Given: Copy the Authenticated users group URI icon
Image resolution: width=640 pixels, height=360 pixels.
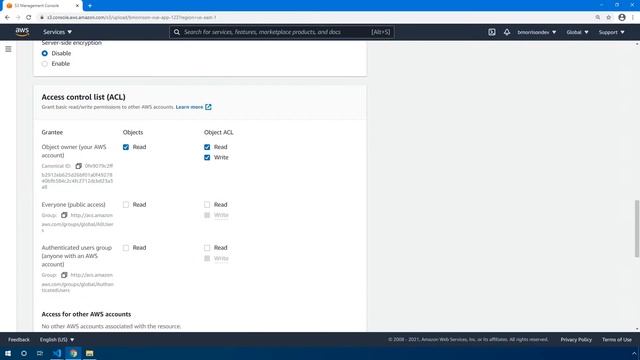Looking at the screenshot, I should 64,275.
